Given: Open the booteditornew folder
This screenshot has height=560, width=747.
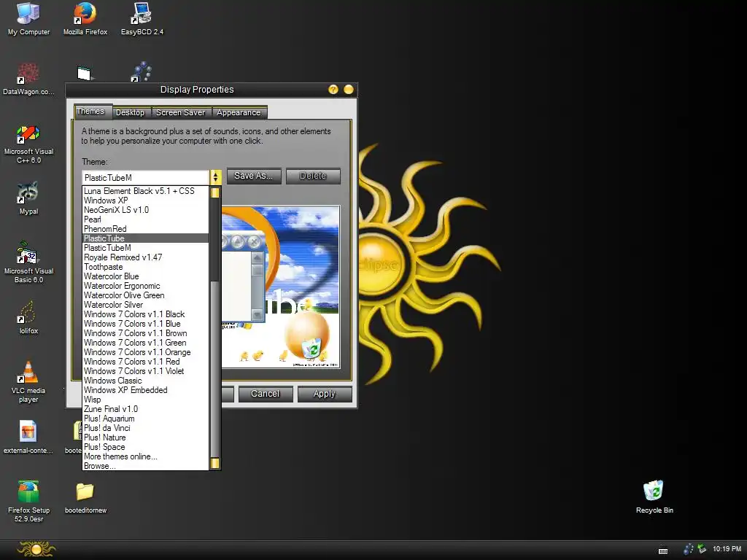Looking at the screenshot, I should click(x=86, y=497).
